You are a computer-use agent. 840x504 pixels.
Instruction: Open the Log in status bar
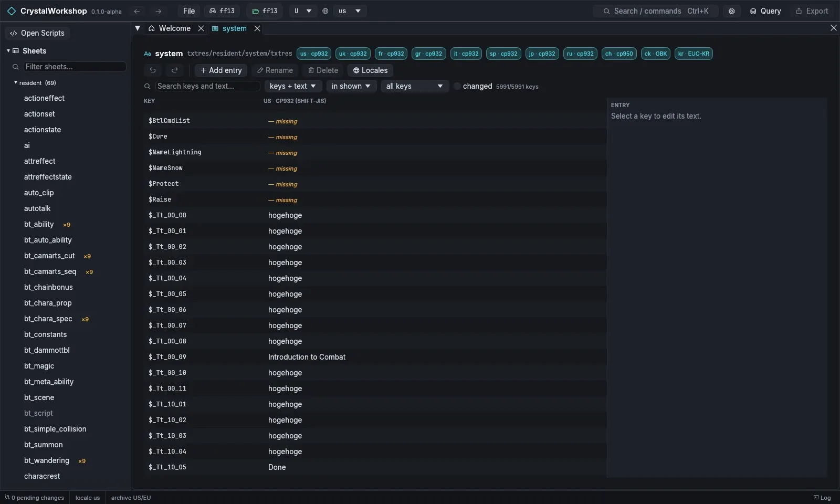pyautogui.click(x=822, y=498)
